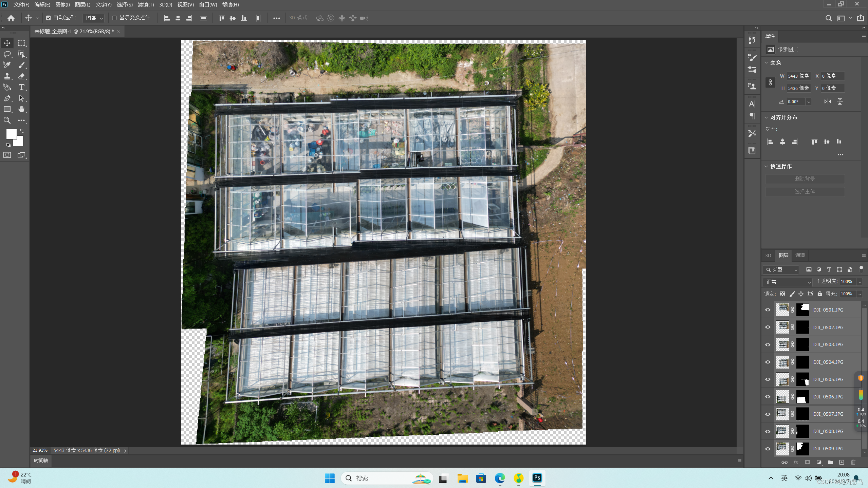Click the foreground color swatch
The height and width of the screenshot is (488, 868).
[x=11, y=133]
